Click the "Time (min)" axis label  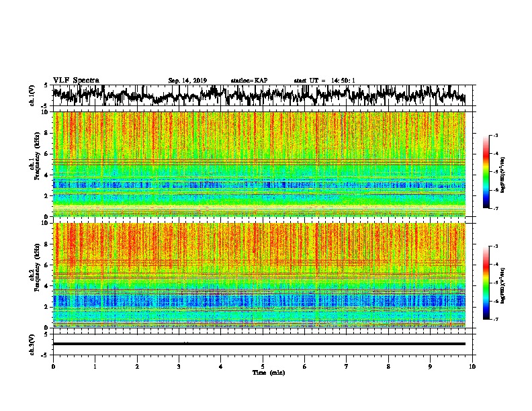pyautogui.click(x=269, y=373)
